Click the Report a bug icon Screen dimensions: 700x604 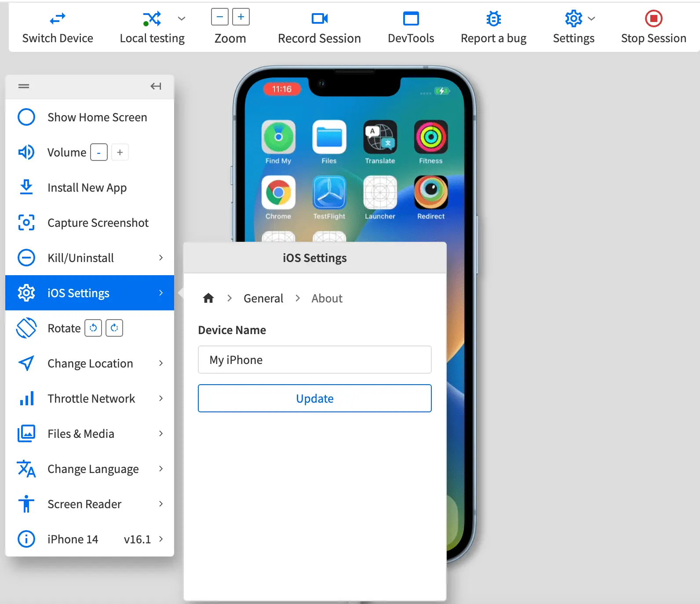click(493, 18)
